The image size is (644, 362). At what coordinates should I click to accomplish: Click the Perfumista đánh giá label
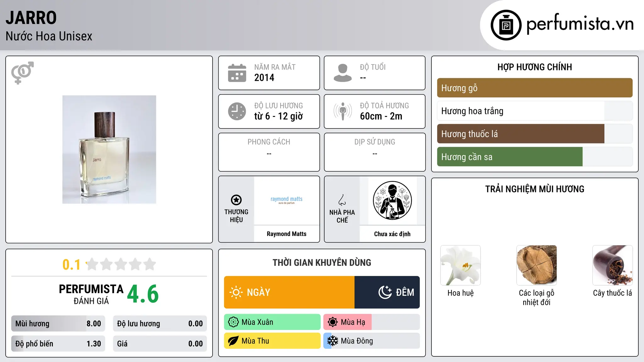coord(91,294)
